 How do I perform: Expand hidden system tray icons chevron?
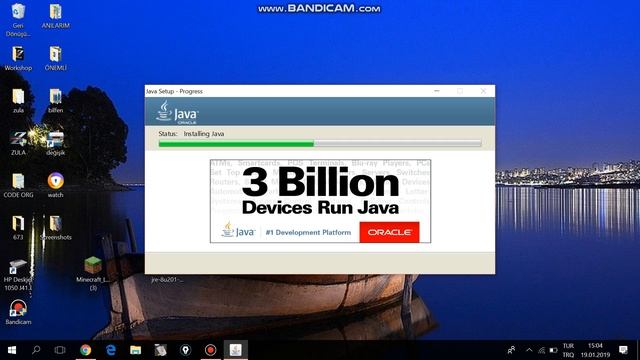[529, 350]
